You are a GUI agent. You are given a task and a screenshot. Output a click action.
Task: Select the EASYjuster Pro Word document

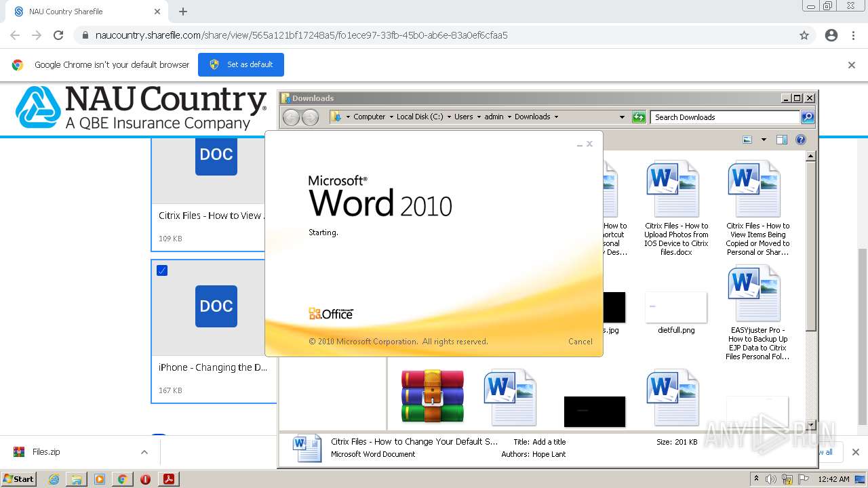coord(757,313)
